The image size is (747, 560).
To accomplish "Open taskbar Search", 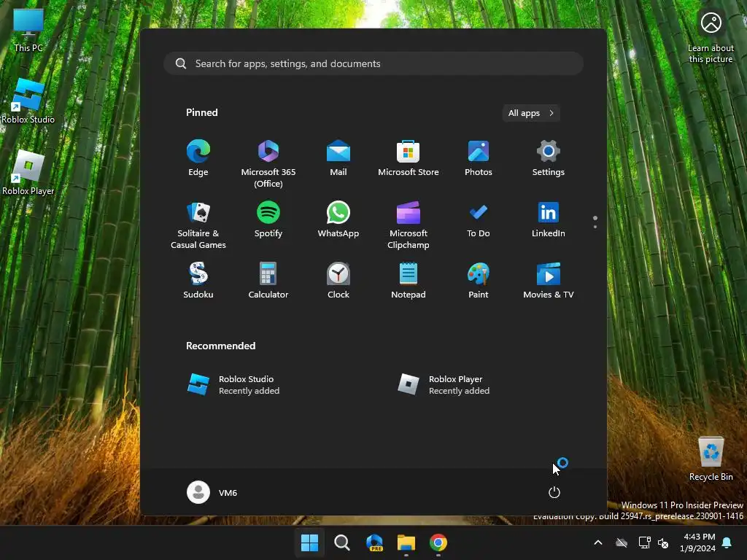I will (341, 542).
